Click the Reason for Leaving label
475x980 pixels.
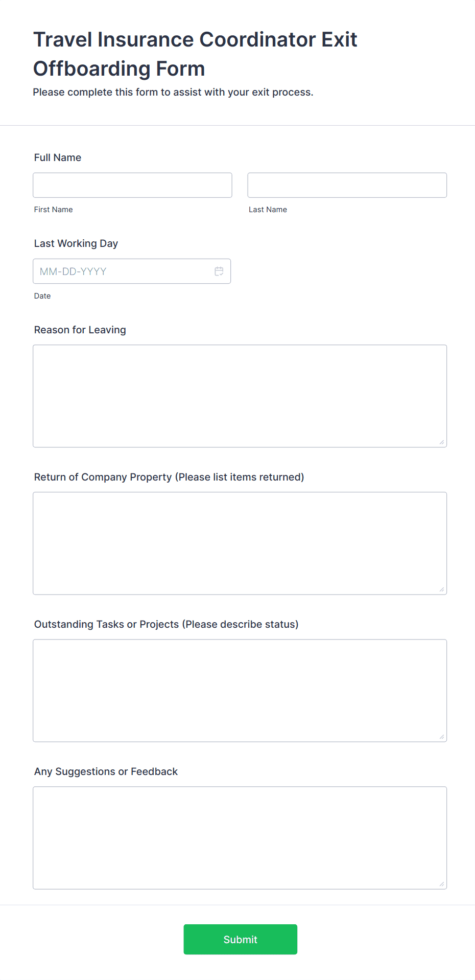tap(80, 330)
